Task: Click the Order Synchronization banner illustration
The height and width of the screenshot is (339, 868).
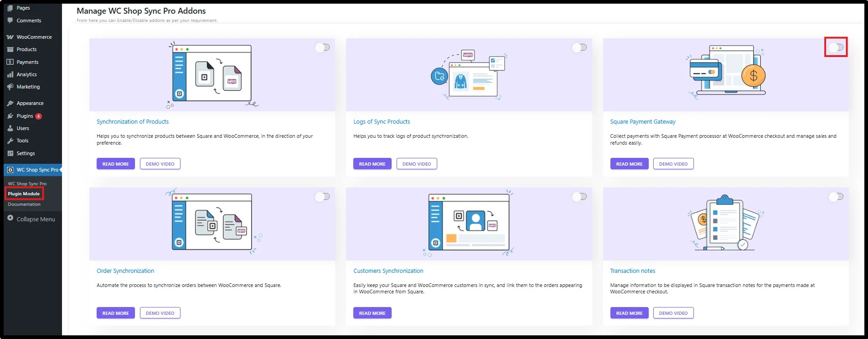Action: click(x=212, y=224)
